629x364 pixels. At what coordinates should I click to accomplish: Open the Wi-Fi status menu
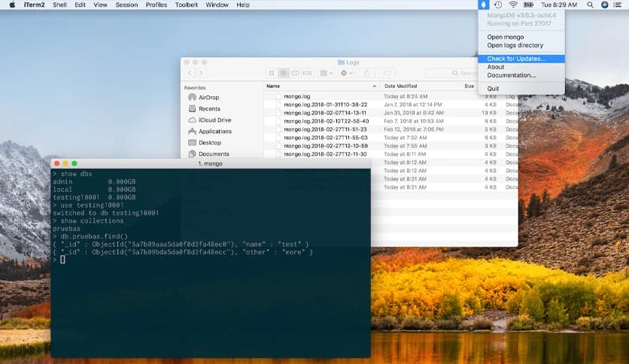pyautogui.click(x=513, y=5)
